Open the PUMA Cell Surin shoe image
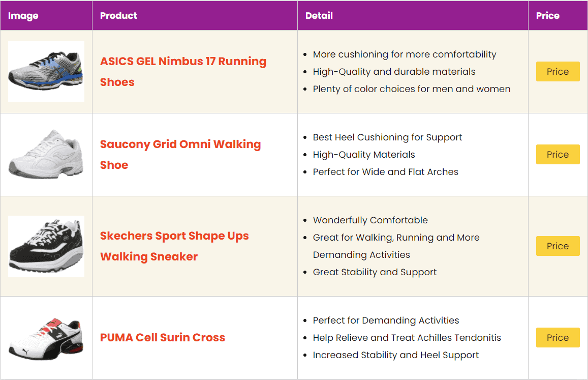 coord(46,338)
